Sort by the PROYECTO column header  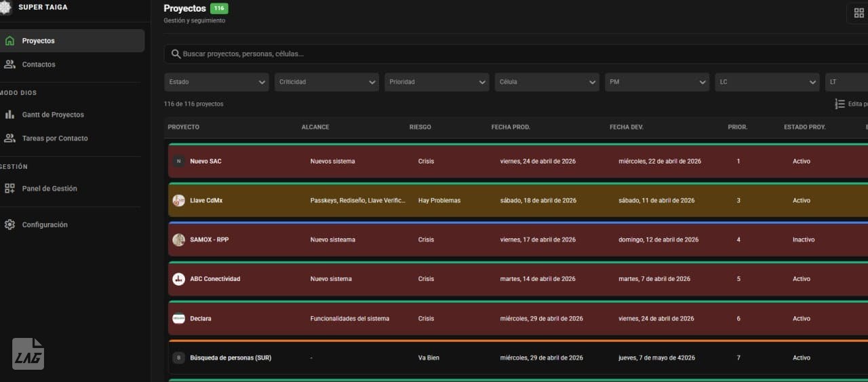184,127
